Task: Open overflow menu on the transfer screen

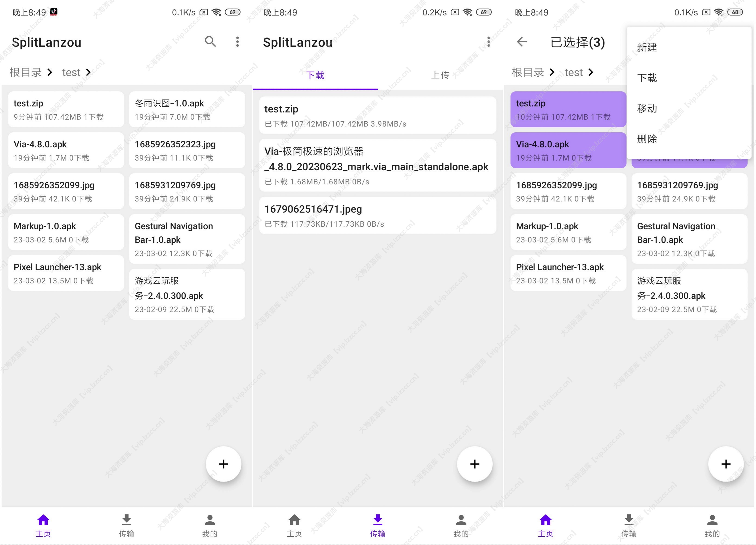Action: 488,42
